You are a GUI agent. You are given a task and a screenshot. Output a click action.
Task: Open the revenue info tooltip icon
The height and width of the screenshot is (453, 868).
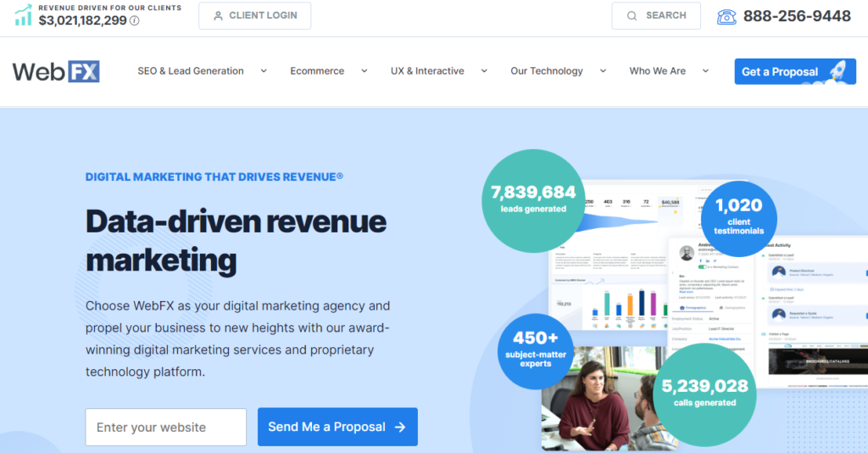coord(135,21)
